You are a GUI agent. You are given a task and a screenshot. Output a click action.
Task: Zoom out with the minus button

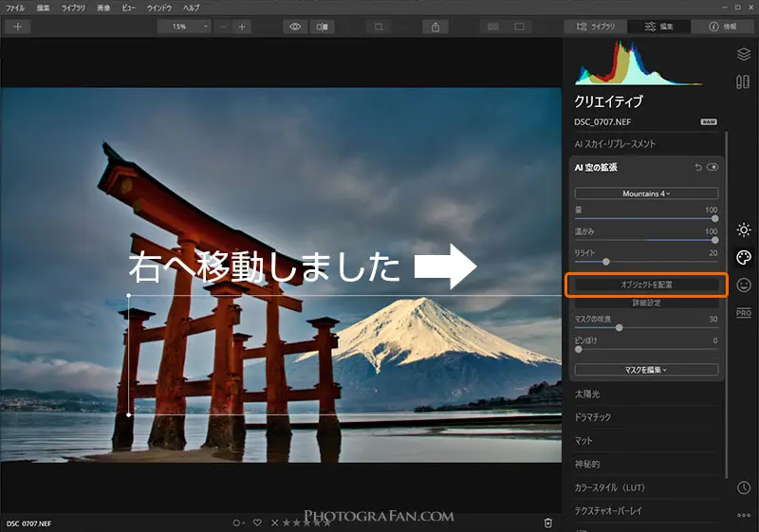click(x=223, y=27)
